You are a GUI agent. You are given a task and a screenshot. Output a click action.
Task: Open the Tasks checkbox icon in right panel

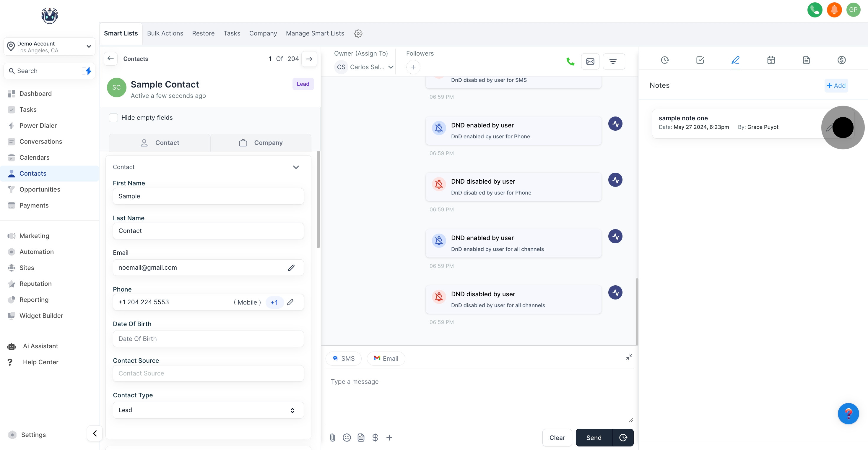coord(700,60)
